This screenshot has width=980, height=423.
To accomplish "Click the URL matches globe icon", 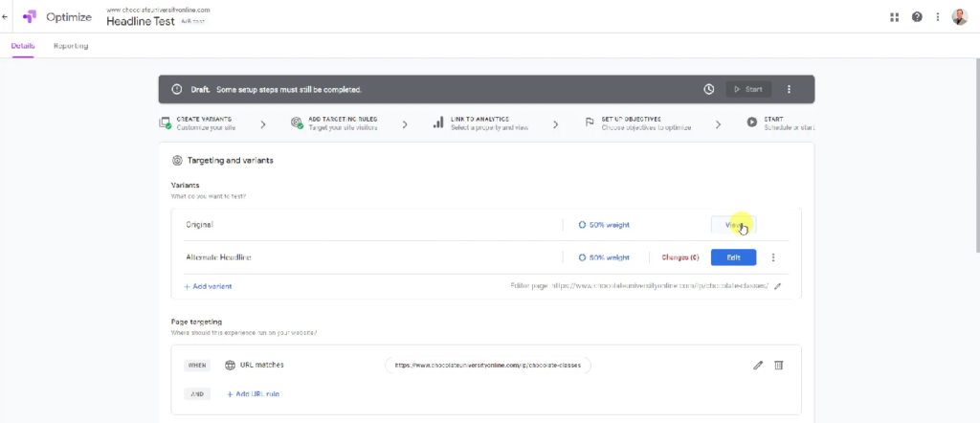I will pos(230,365).
